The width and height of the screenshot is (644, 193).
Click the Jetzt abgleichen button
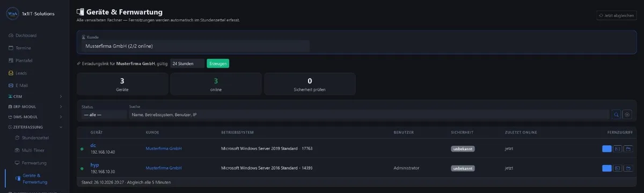click(x=616, y=16)
